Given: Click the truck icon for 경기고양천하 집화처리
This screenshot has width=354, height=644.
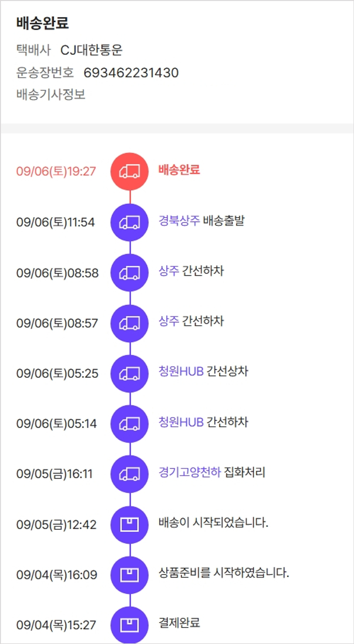Looking at the screenshot, I should pyautogui.click(x=129, y=474).
